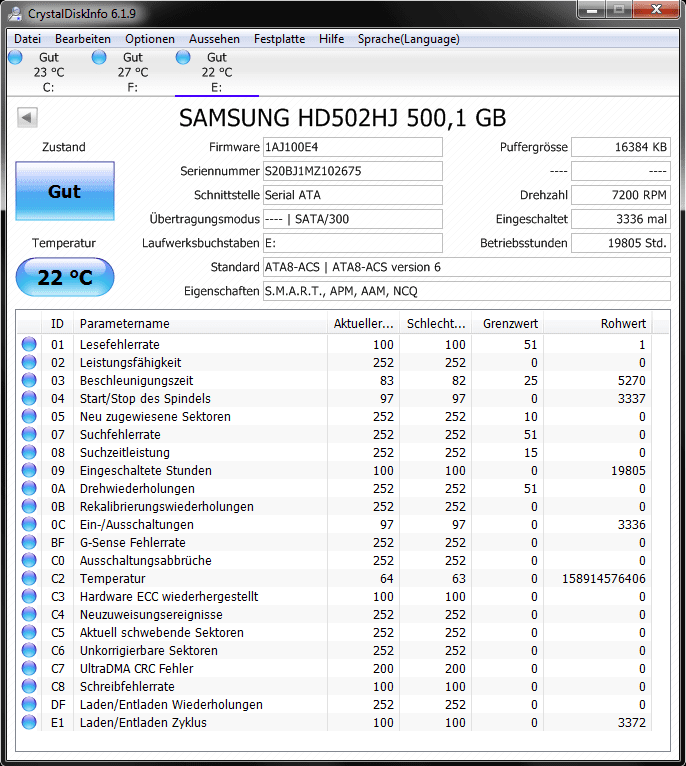Viewport: 686px width, 766px height.
Task: Click the 22 °C temperature button
Action: (x=65, y=277)
